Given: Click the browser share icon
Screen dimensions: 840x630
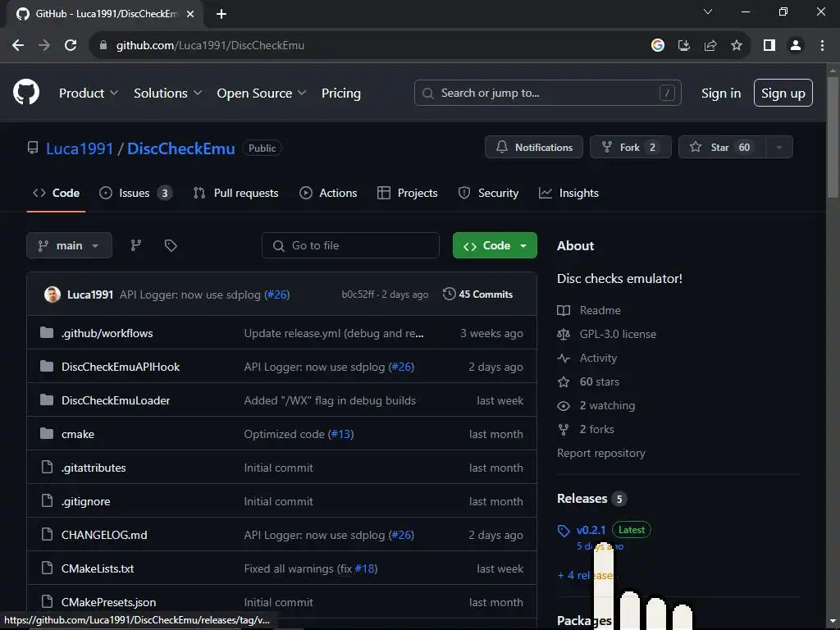Looking at the screenshot, I should [x=710, y=46].
